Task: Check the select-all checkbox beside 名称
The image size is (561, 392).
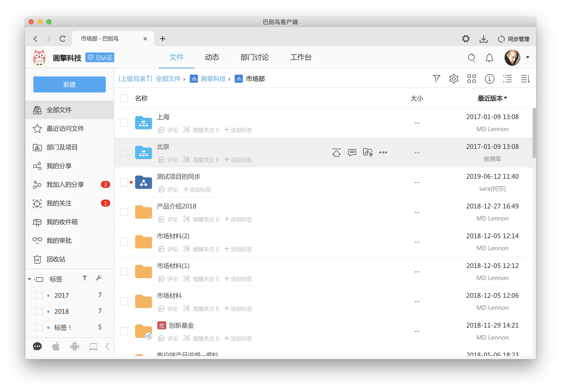Action: (x=124, y=98)
